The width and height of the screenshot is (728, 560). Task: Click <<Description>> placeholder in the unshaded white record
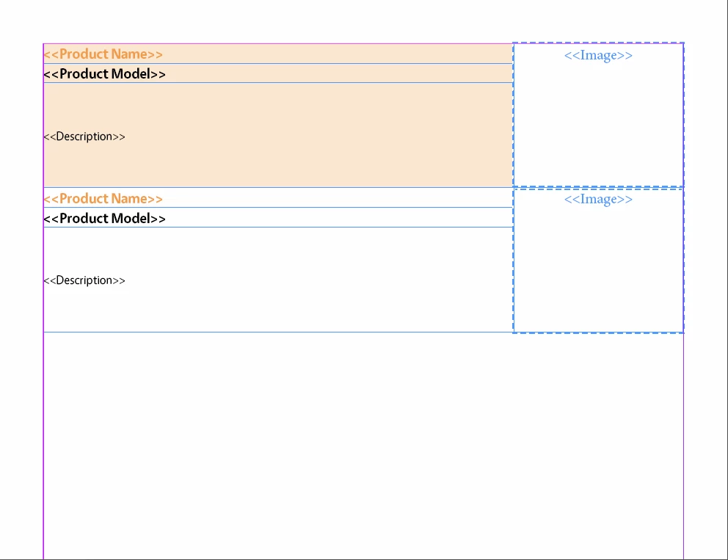pos(84,280)
